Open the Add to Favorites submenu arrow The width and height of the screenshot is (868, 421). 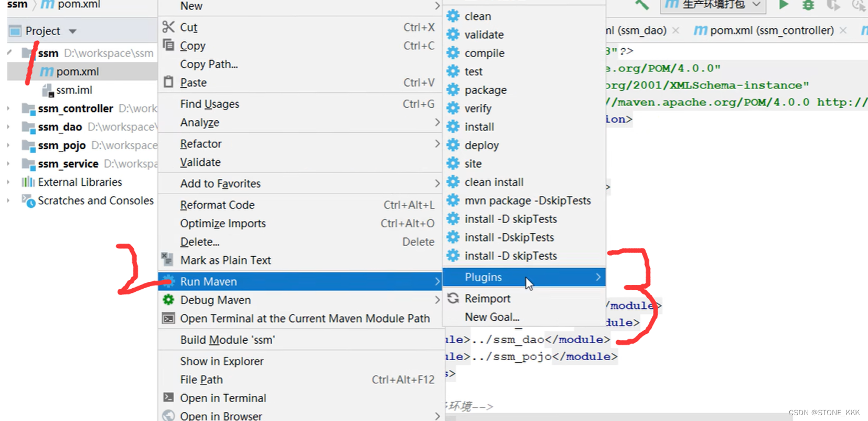(x=437, y=183)
